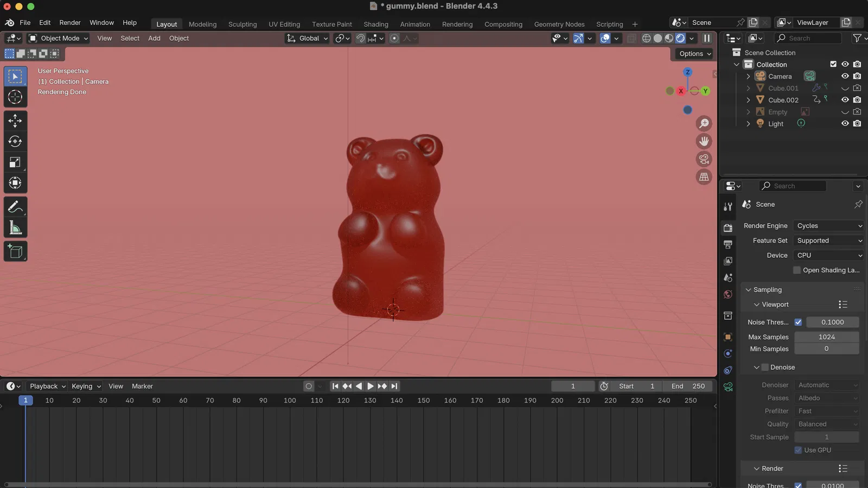
Task: Toggle camera view in viewport
Action: (704, 159)
